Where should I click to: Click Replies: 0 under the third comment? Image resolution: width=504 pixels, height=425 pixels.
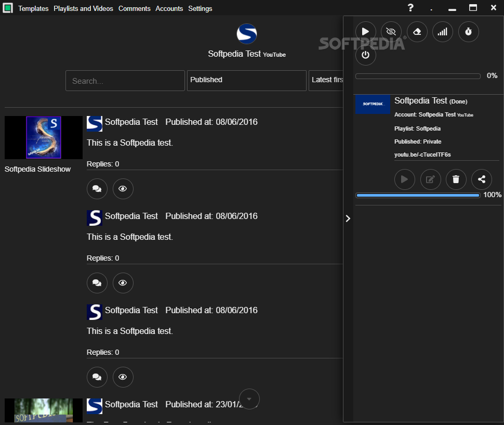coord(103,353)
